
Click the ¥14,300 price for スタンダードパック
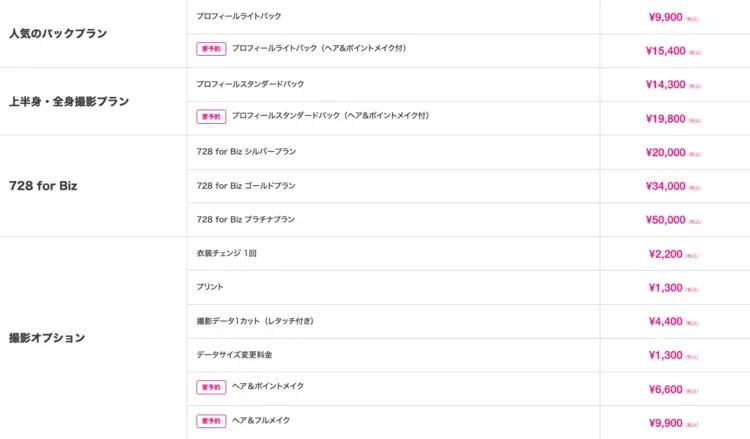666,85
